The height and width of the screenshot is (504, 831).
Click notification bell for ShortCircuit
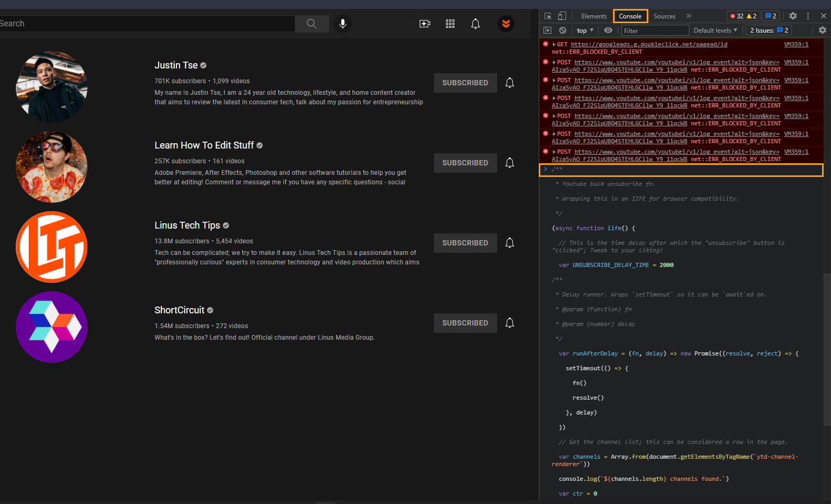[x=510, y=323]
